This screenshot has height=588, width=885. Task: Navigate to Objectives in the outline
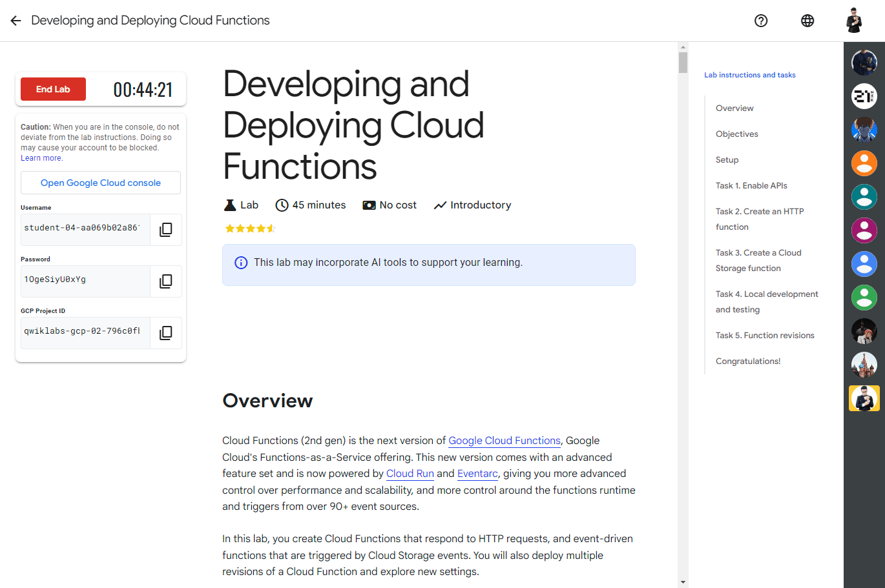click(736, 134)
